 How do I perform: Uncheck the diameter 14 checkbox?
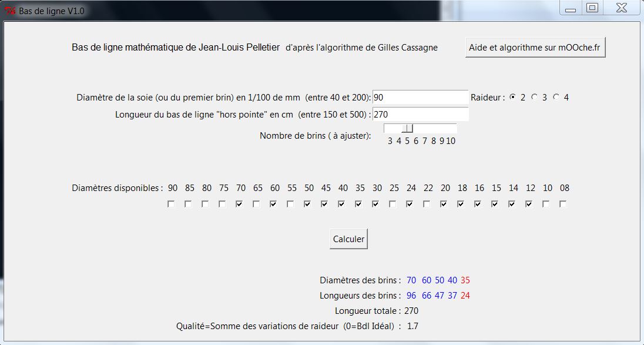(x=512, y=204)
